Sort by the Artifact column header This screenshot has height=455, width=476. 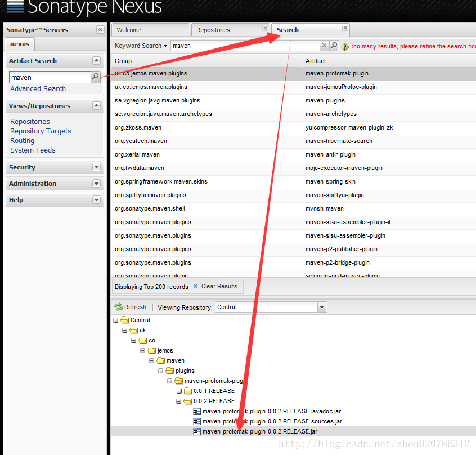[389, 61]
